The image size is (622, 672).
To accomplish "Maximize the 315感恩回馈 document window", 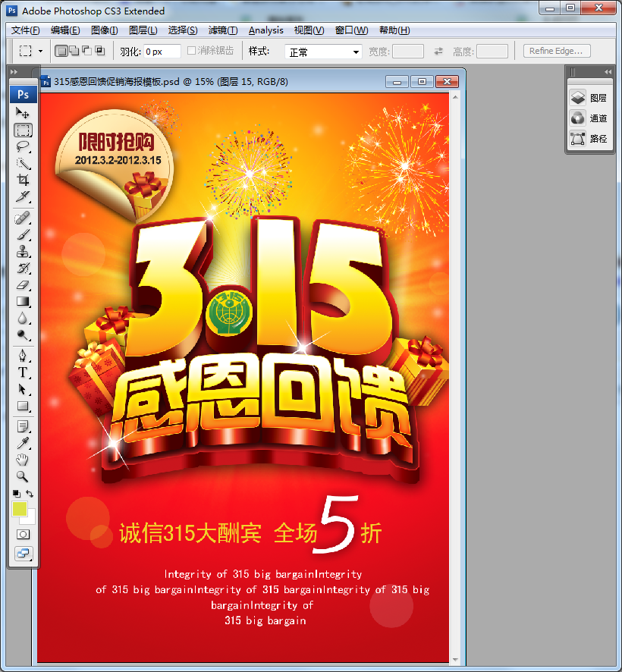I will click(422, 81).
